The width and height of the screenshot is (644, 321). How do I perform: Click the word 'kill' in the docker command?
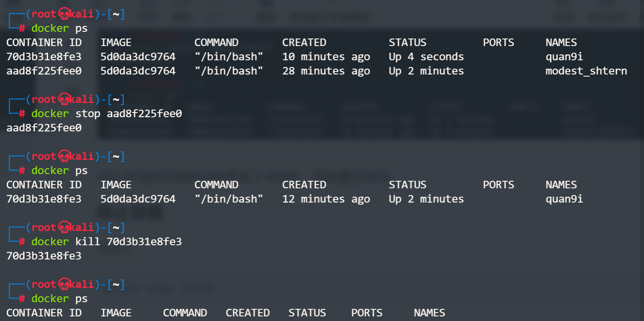pyautogui.click(x=88, y=242)
